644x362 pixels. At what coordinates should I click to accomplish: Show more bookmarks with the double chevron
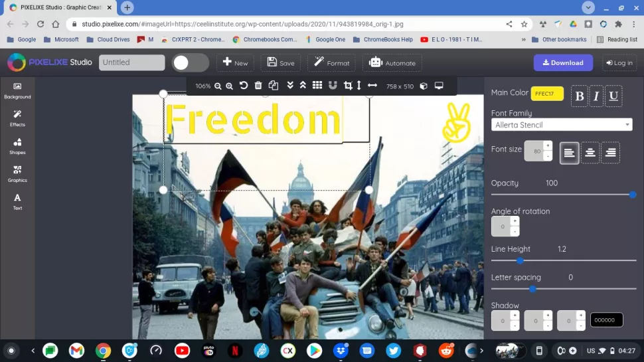[523, 39]
